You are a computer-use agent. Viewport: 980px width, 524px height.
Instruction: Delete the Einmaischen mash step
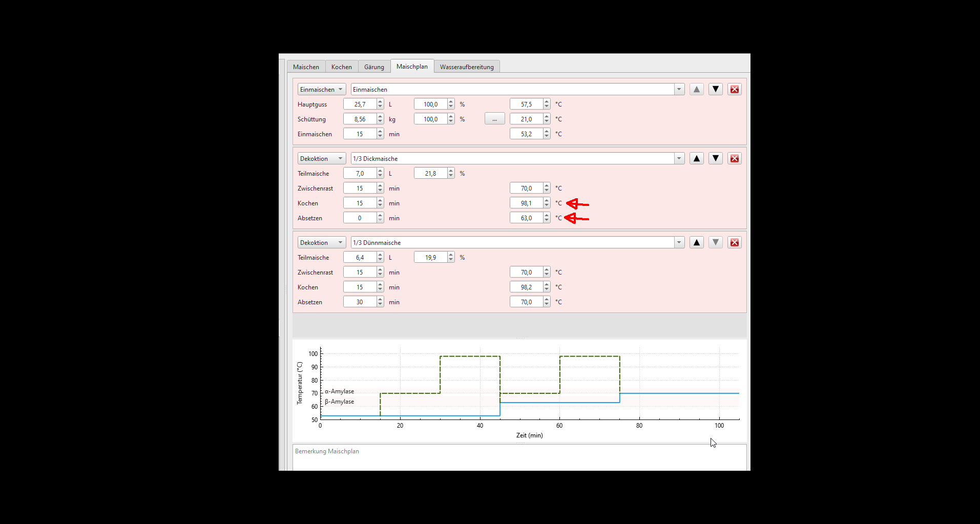pyautogui.click(x=734, y=89)
